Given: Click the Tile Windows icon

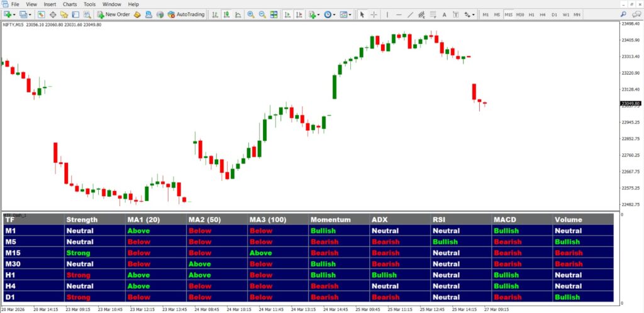Looking at the screenshot, I should tap(273, 14).
